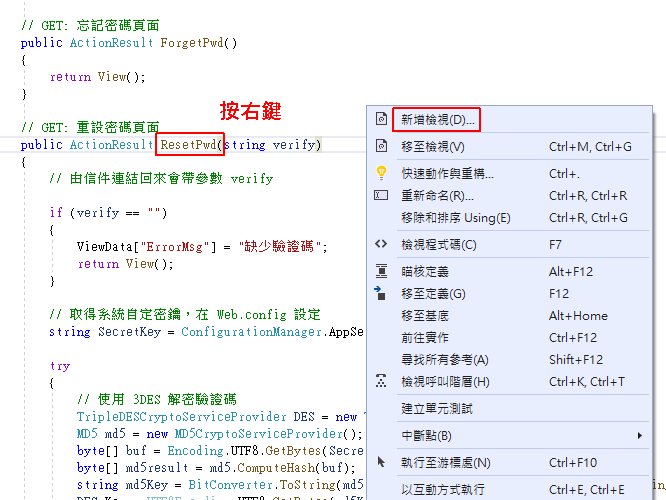Viewport: 666px width, 500px height.
Task: Click the 新增檢視 (Add View) page icon
Action: pos(381,120)
